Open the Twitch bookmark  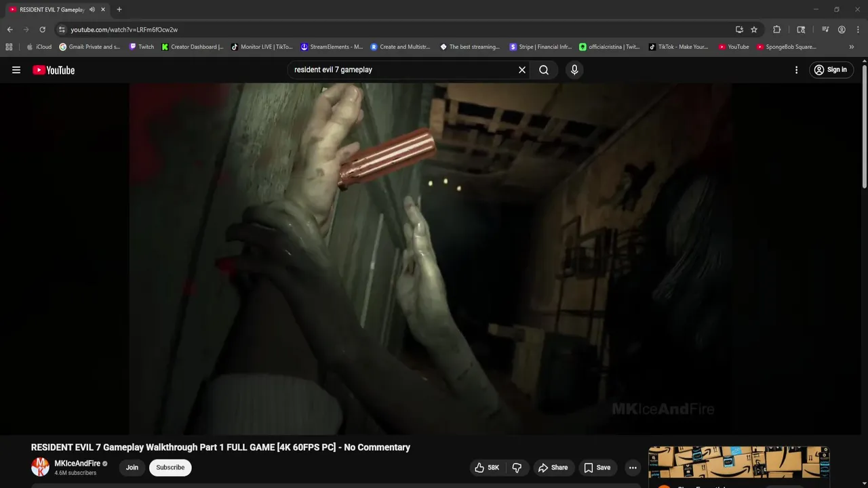point(142,47)
